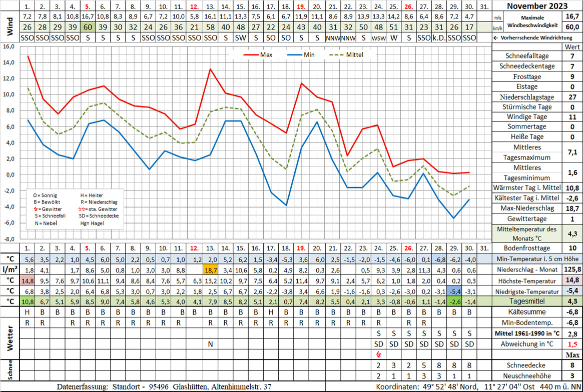Select the pink highlighted 14,8 temperature cell
The width and height of the screenshot is (583, 392).
coord(28,280)
